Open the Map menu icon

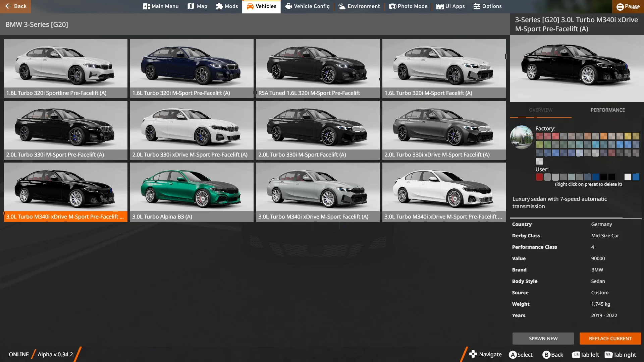pos(197,6)
